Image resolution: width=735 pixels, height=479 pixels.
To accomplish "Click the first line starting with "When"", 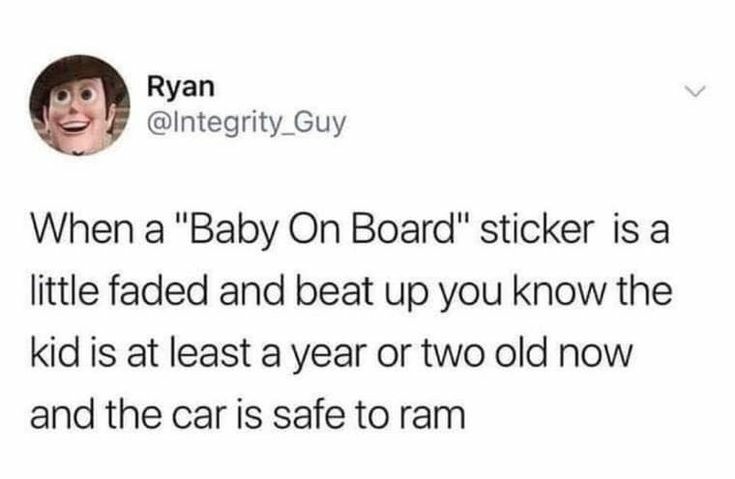I will [x=350, y=233].
